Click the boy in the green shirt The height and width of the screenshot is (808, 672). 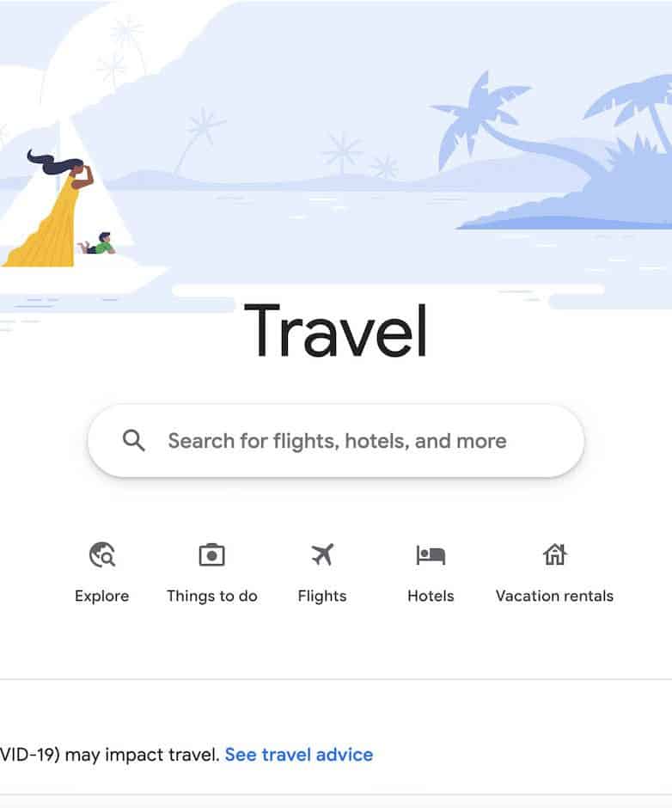click(98, 244)
